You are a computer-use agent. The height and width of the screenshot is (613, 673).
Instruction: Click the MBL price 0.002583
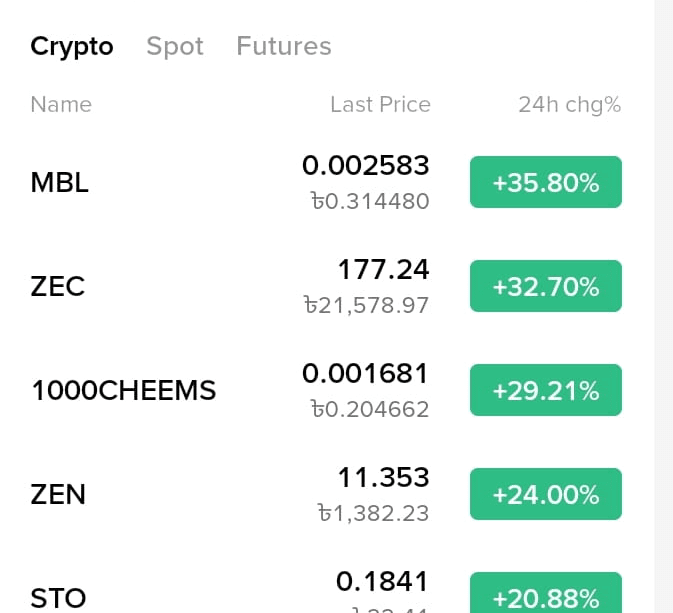click(x=366, y=165)
